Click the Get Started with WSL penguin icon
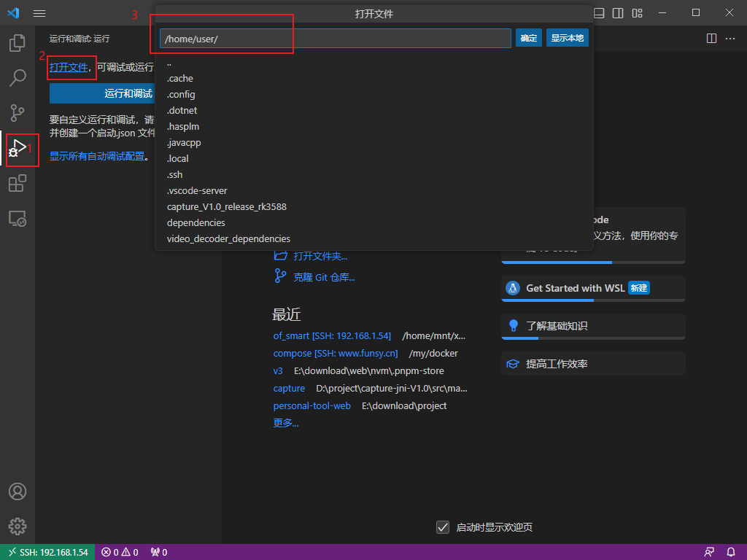Image resolution: width=747 pixels, height=560 pixels. click(513, 288)
